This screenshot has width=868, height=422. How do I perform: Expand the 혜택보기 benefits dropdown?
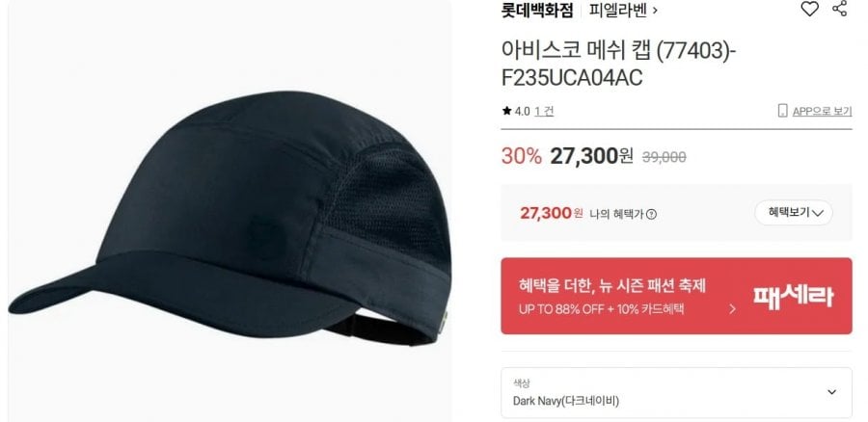pyautogui.click(x=794, y=212)
